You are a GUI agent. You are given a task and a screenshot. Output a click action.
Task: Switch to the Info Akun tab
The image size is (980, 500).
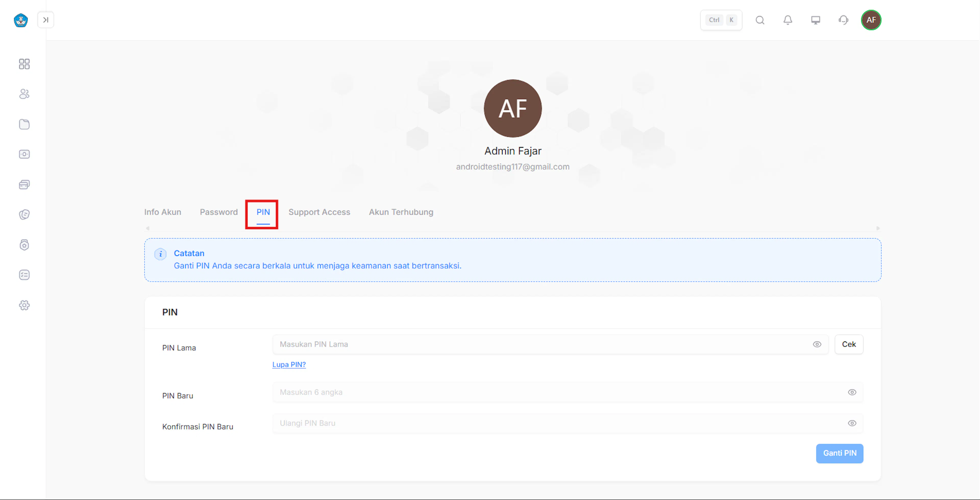(x=163, y=212)
